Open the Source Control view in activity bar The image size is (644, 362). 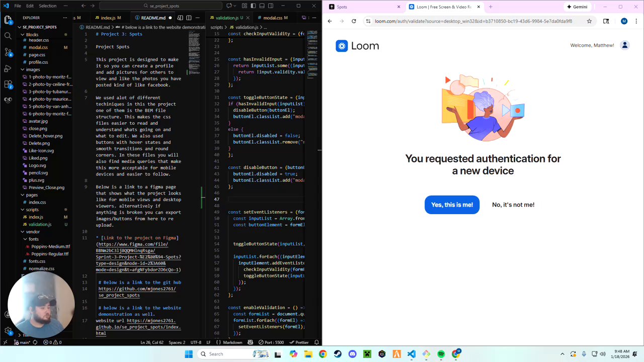click(x=8, y=52)
